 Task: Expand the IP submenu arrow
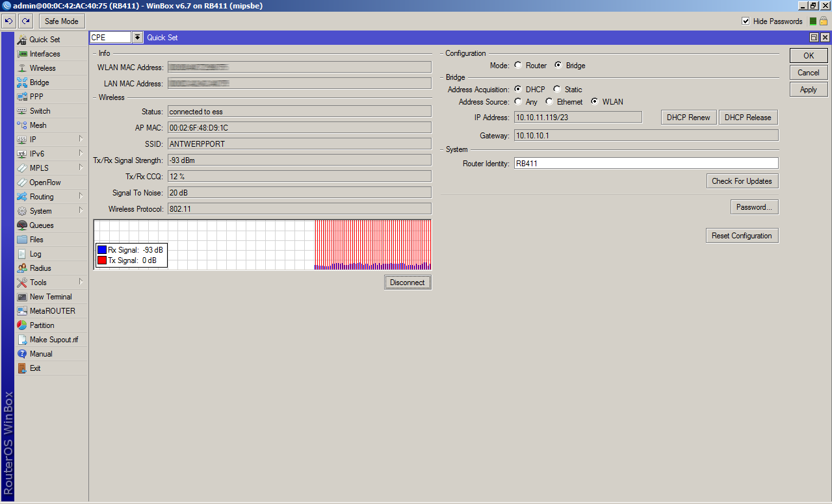click(81, 139)
